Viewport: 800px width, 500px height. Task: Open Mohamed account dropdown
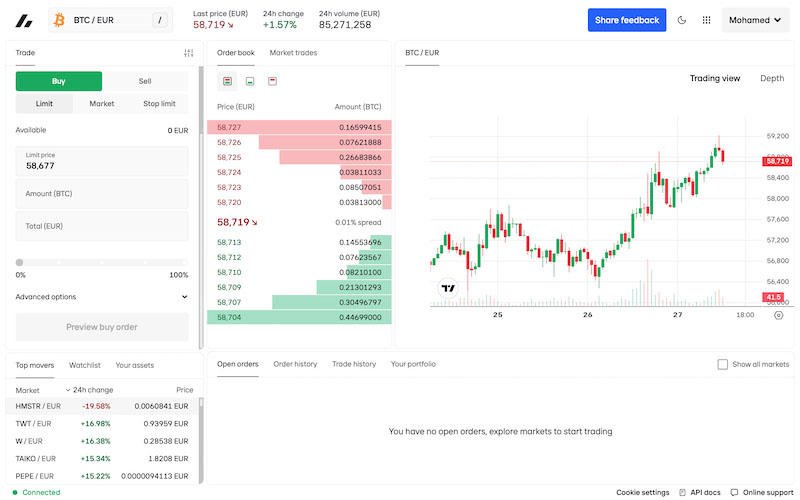pyautogui.click(x=755, y=20)
